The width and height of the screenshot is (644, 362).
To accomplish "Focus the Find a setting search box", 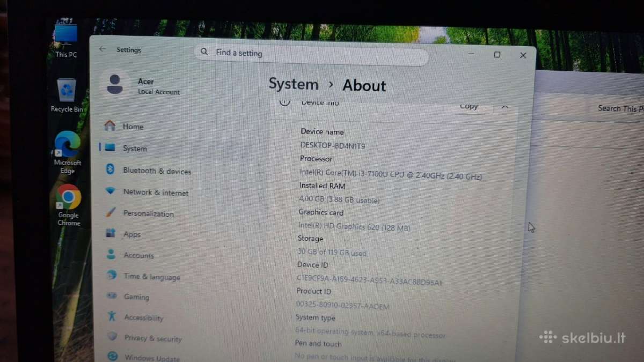I will (x=311, y=54).
